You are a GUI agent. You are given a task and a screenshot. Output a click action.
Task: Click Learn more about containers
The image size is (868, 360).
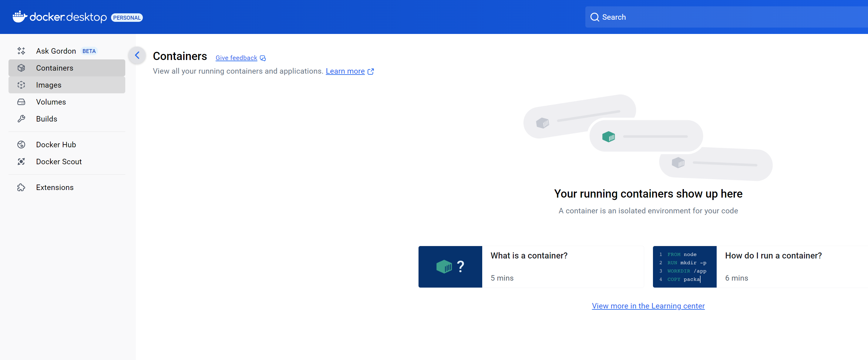pos(345,71)
